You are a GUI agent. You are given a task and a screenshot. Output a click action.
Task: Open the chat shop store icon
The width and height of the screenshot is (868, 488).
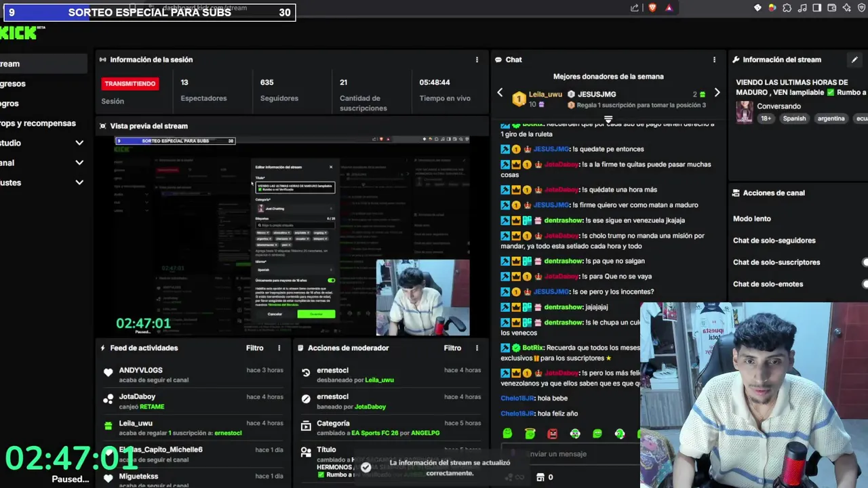pos(540,477)
